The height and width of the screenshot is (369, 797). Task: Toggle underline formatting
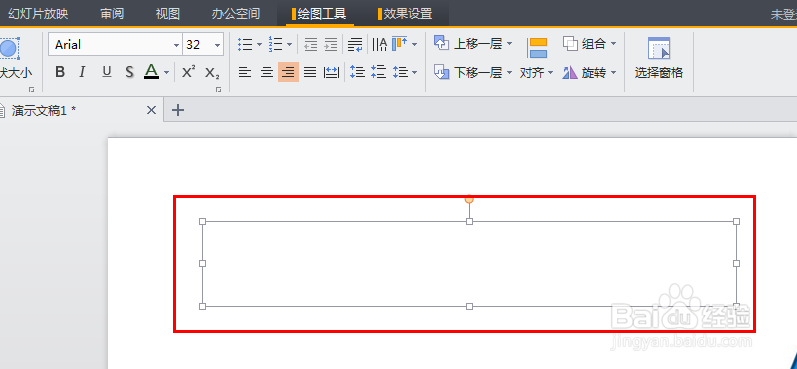click(x=106, y=72)
